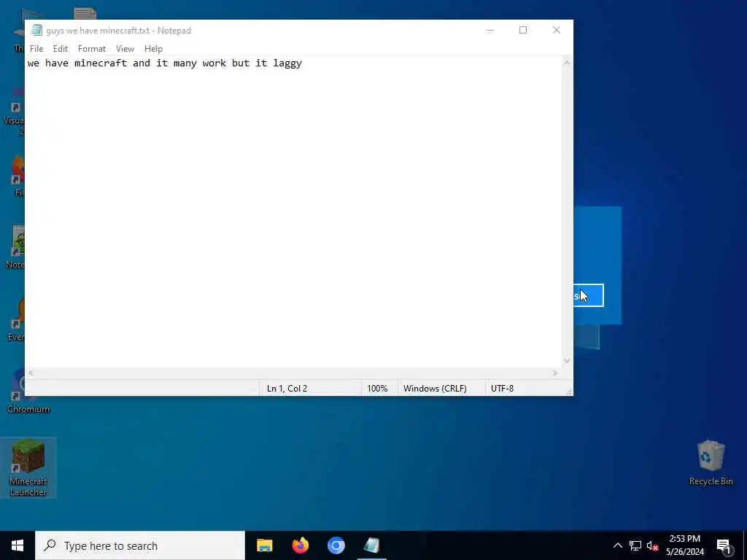Image resolution: width=747 pixels, height=560 pixels.
Task: Click vertical scrollbar down arrow in Notepad
Action: click(567, 360)
